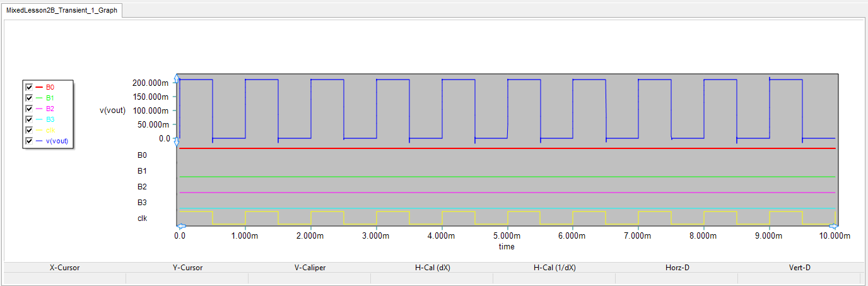This screenshot has width=868, height=286.
Task: Click the 2.000m time axis tick label
Action: (310, 235)
